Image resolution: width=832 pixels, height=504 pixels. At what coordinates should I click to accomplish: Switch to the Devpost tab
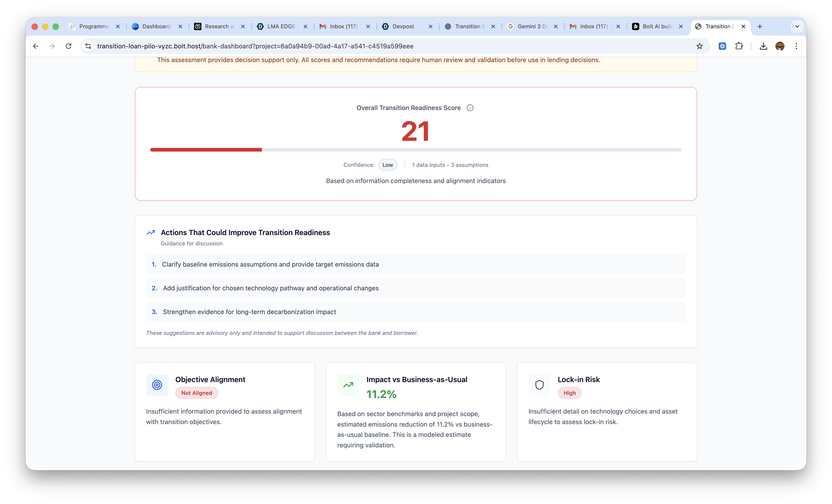pyautogui.click(x=403, y=26)
